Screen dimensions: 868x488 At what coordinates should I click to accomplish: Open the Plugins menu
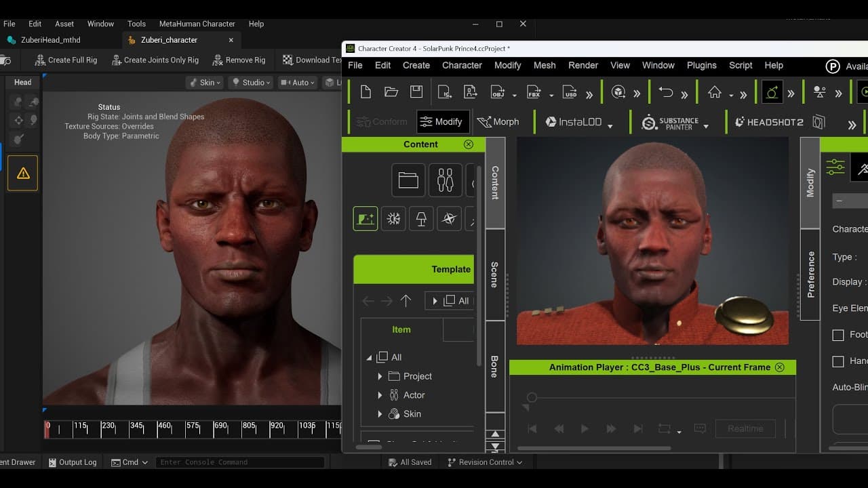click(701, 66)
